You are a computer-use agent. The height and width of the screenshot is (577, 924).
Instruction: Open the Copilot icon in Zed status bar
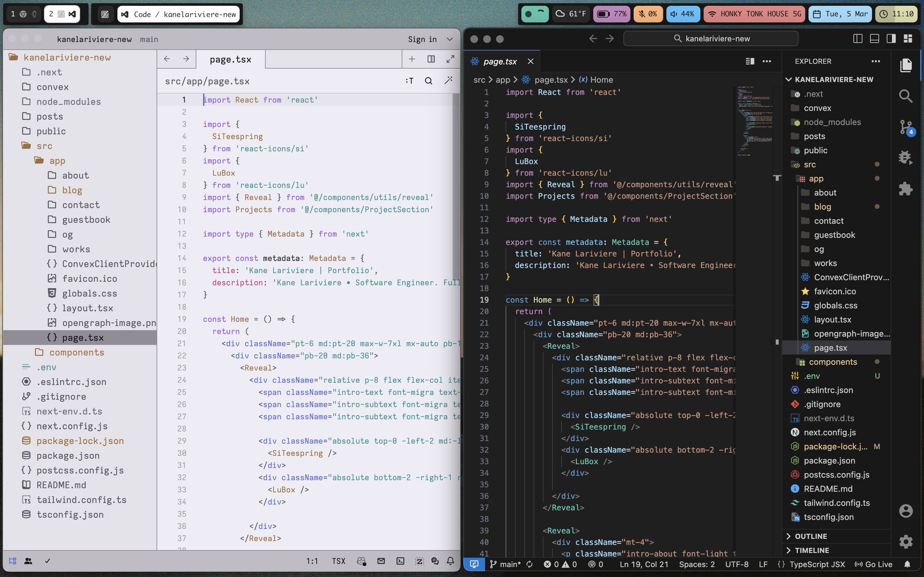(361, 561)
